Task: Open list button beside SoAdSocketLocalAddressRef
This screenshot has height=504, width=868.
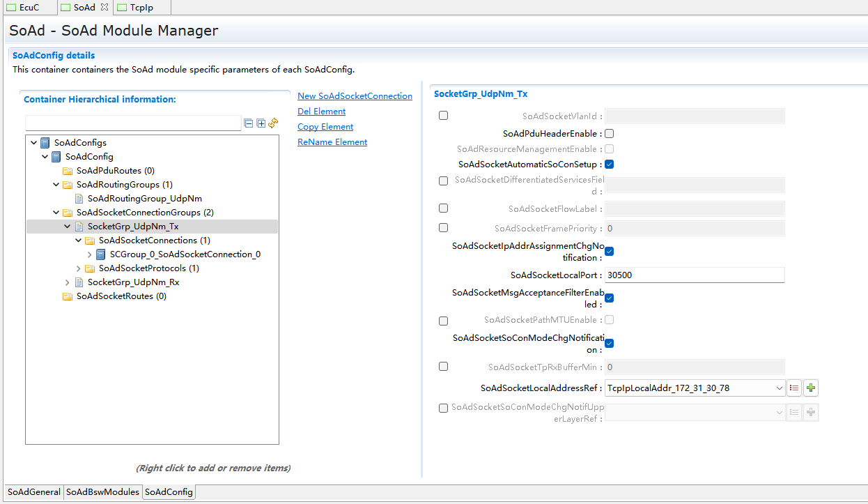Action: (x=794, y=388)
